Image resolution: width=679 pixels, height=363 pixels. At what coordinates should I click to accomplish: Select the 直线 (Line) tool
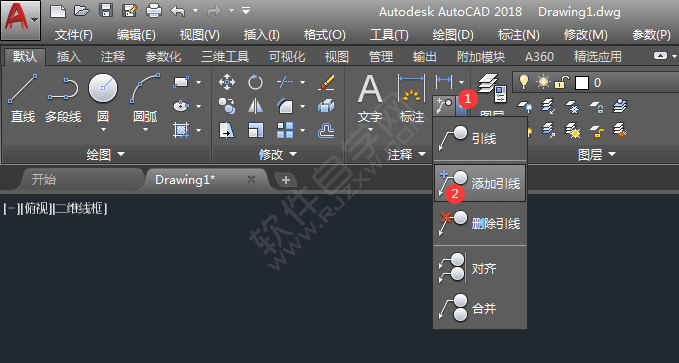click(x=23, y=98)
